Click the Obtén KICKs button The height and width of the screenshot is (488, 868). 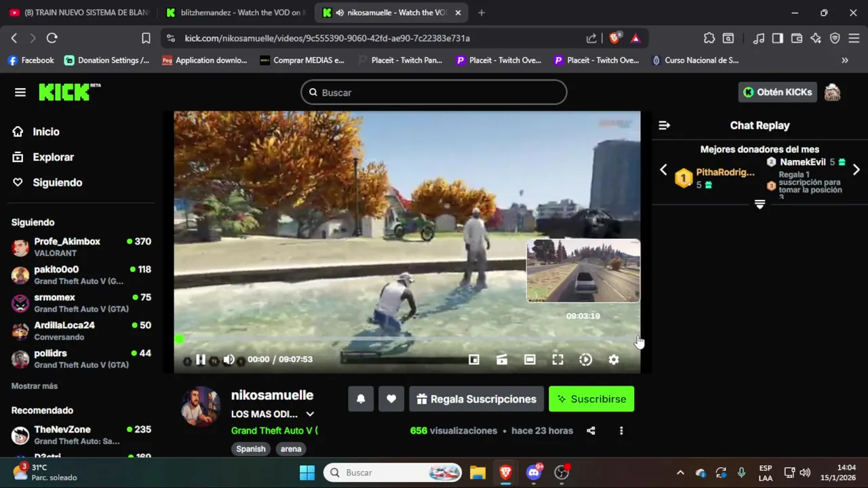(x=777, y=92)
